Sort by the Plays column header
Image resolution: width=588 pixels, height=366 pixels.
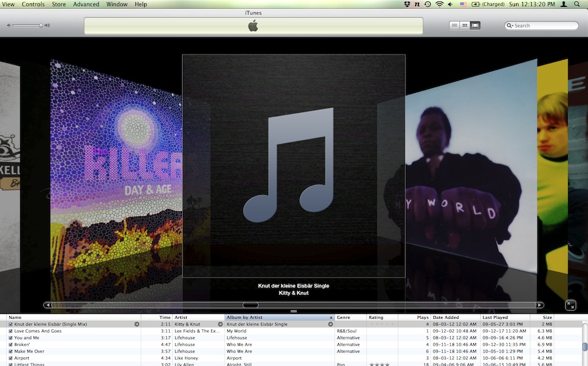click(415, 318)
